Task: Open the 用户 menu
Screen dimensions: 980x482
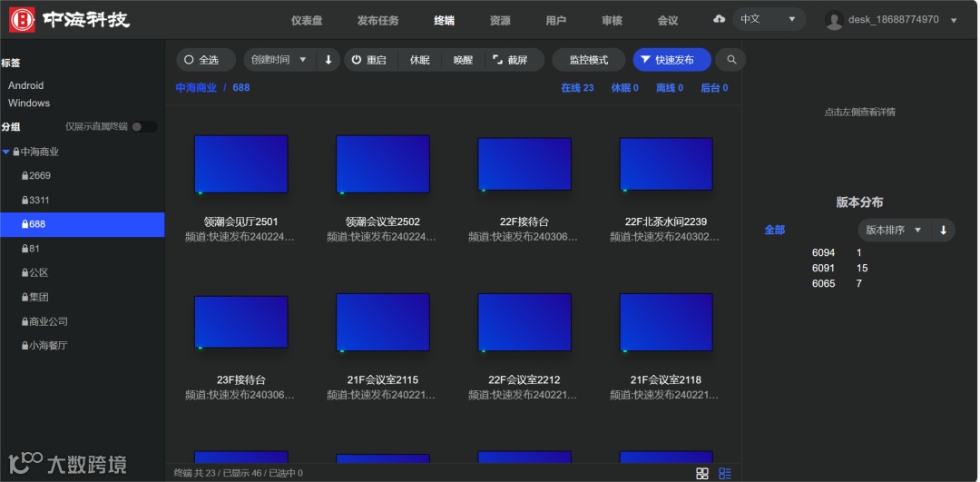Action: (555, 21)
